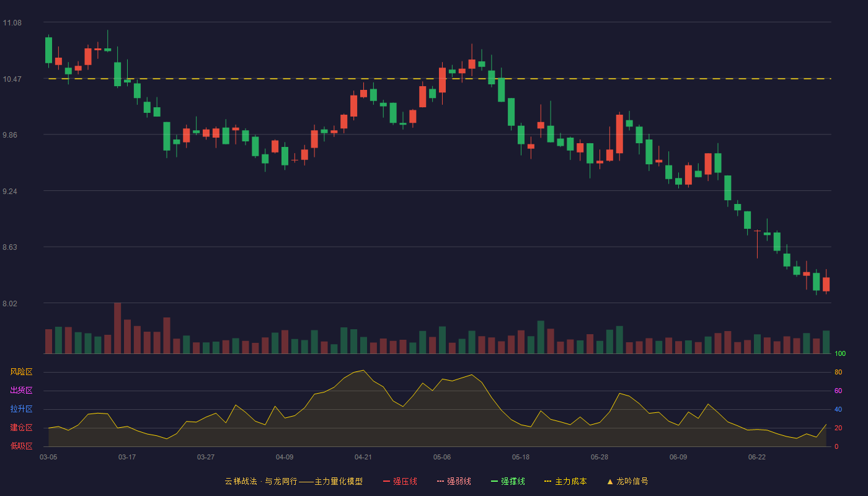Click the 05-28 date label
868x496 pixels.
pyautogui.click(x=600, y=457)
